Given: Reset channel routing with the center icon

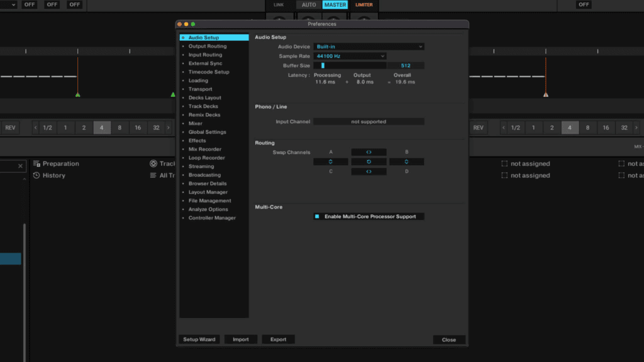Looking at the screenshot, I should pos(369,162).
